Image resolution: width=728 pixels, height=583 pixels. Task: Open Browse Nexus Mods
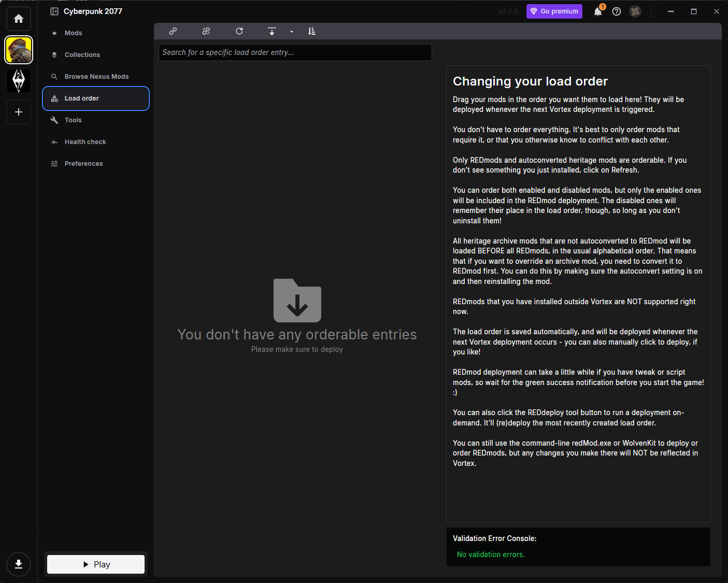click(x=96, y=77)
